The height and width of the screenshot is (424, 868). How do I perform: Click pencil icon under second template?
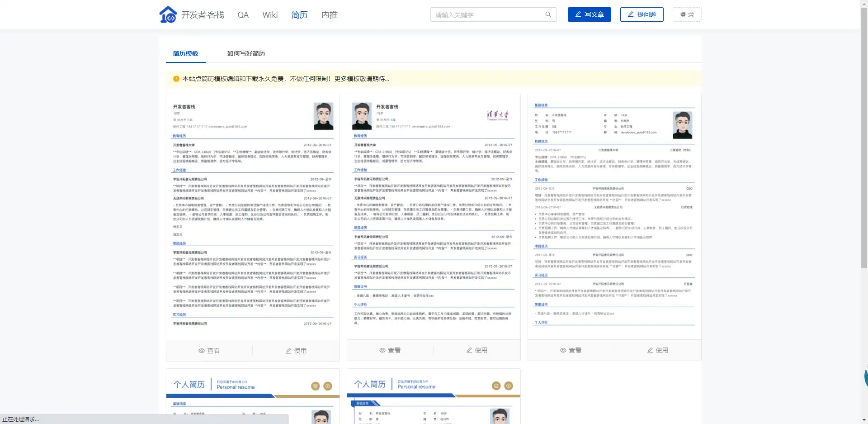(469, 350)
